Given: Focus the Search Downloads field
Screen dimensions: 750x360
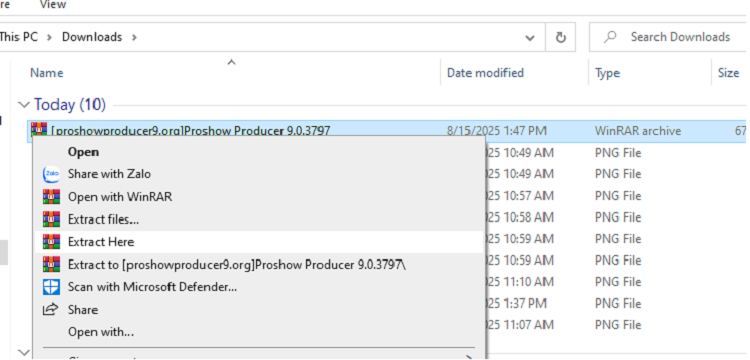Looking at the screenshot, I should click(x=668, y=37).
